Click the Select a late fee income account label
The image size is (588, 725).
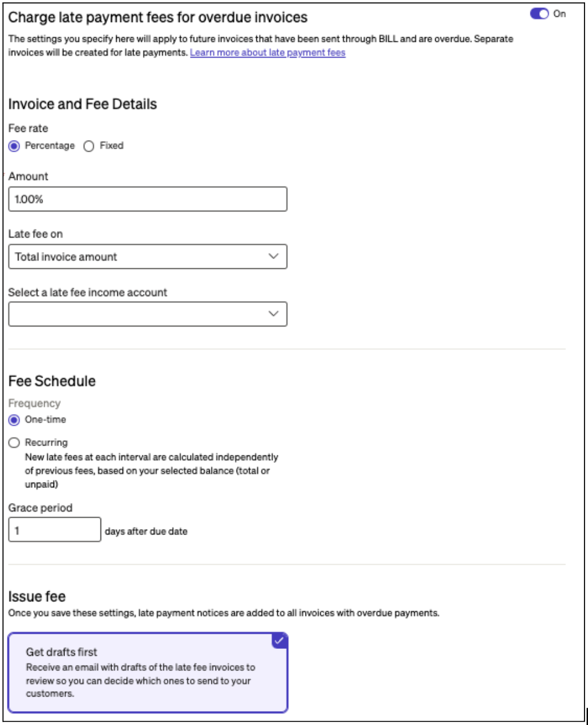(88, 292)
